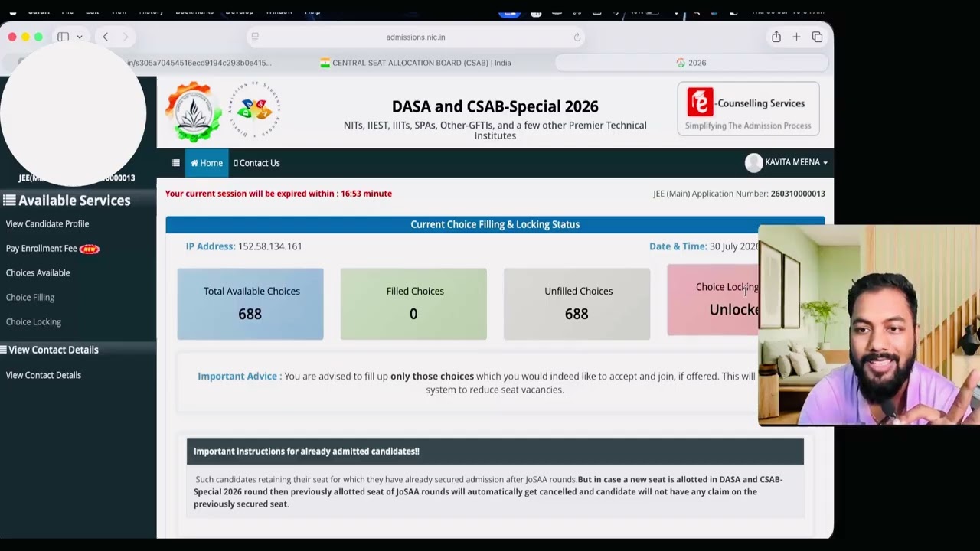Click the e-Counselling Services logo
This screenshot has height=551, width=980.
click(748, 109)
